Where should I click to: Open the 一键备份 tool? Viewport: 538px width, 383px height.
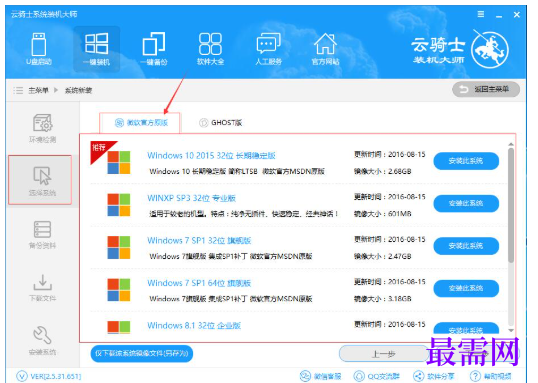tap(154, 49)
